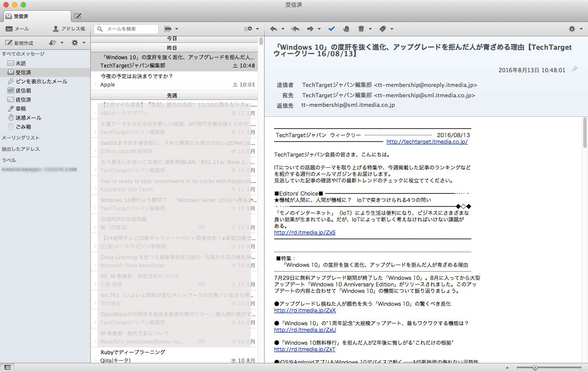The height and width of the screenshot is (372, 588).
Task: Open the dropdown arrow next to tag icon
Action: click(392, 29)
